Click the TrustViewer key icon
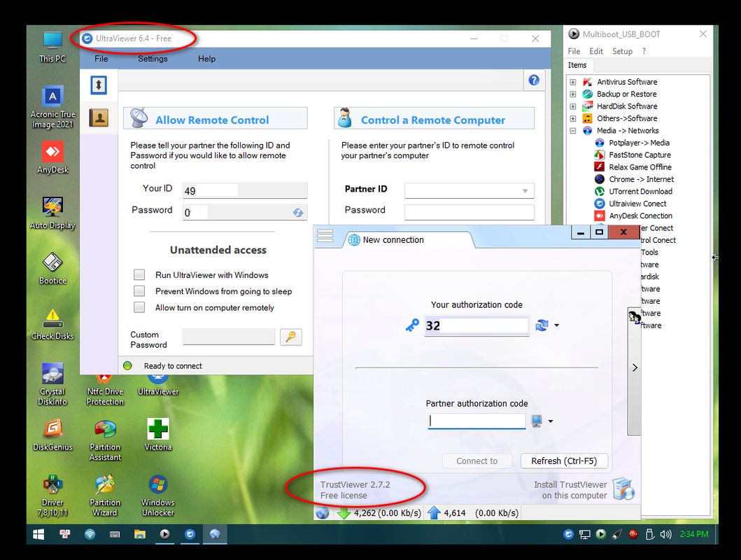The height and width of the screenshot is (560, 741). click(412, 325)
